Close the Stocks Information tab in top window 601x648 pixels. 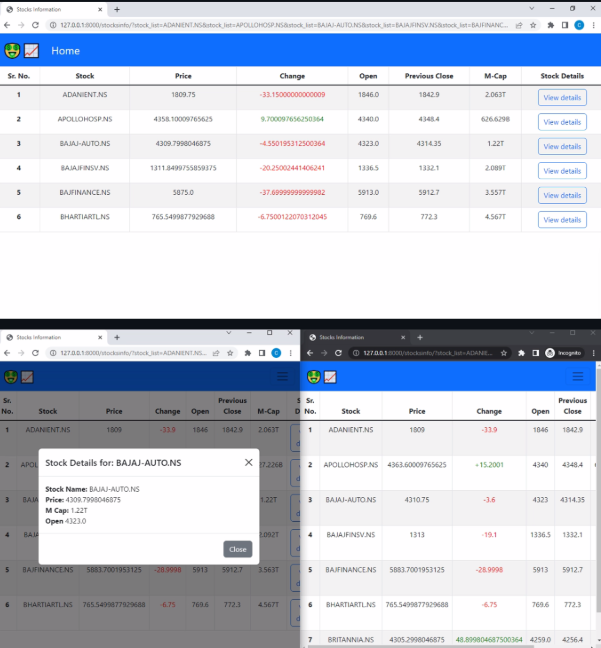100,9
